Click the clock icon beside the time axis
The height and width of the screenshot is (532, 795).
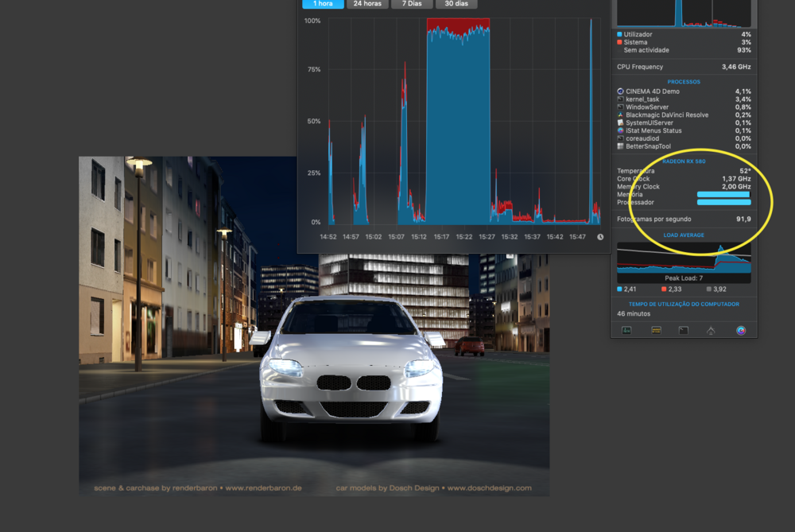coord(600,236)
